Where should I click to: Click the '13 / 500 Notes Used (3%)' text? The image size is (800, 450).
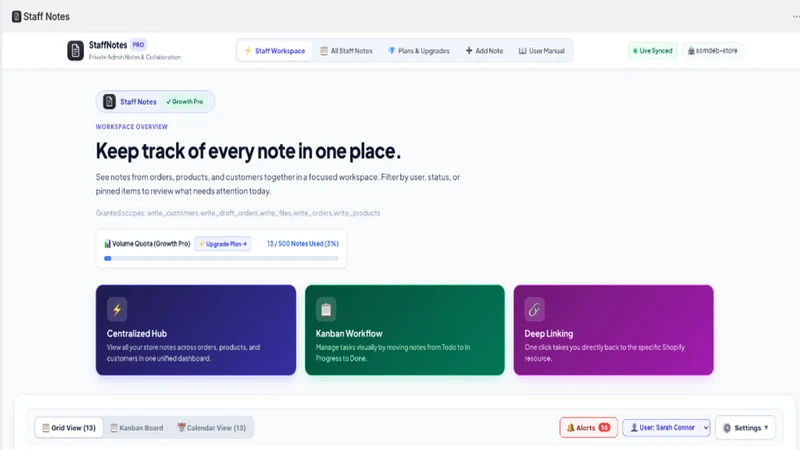(x=303, y=244)
